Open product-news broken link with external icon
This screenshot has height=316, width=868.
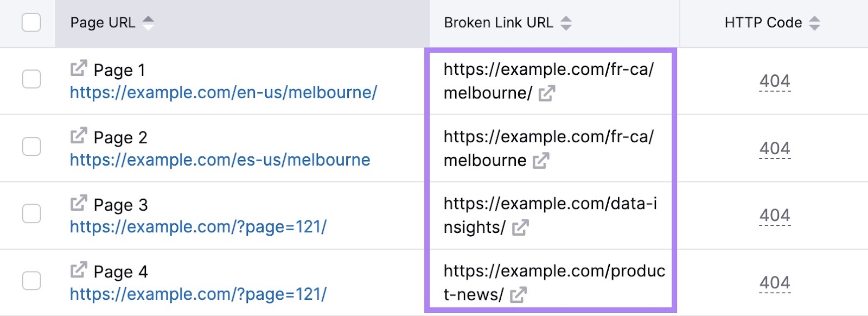point(519,295)
